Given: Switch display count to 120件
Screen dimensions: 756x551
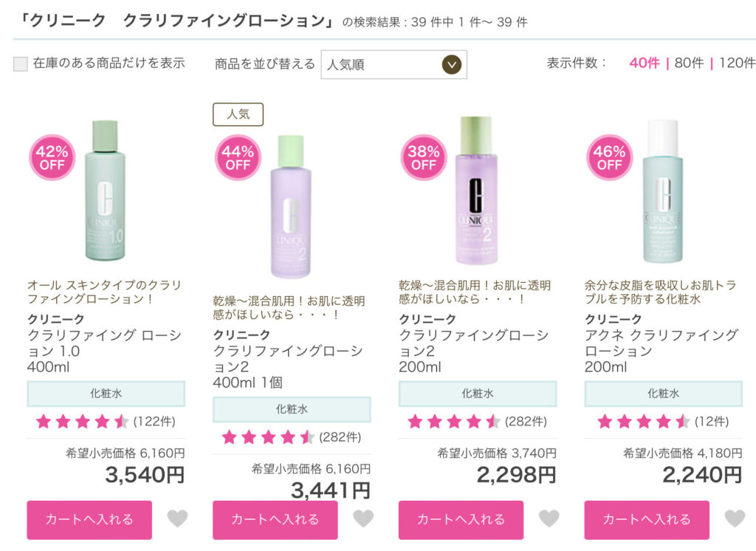Looking at the screenshot, I should click(738, 63).
